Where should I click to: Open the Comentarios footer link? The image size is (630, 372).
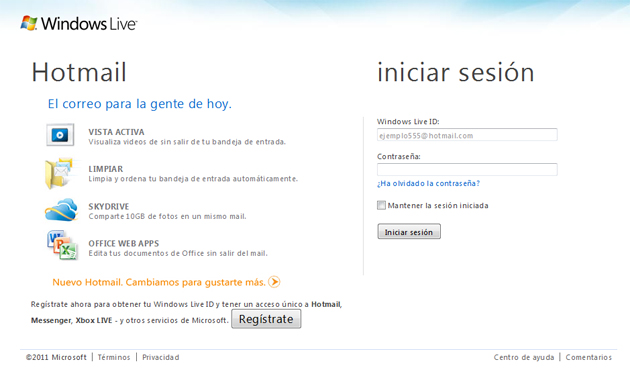click(589, 357)
